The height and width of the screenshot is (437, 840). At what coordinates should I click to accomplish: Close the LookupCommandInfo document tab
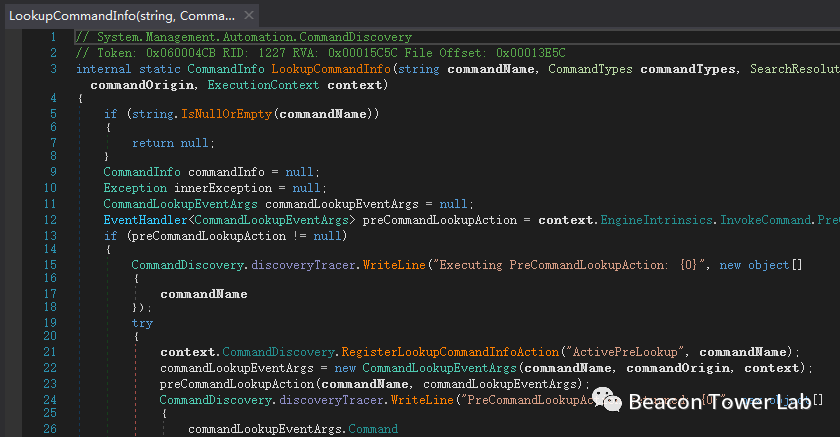247,15
